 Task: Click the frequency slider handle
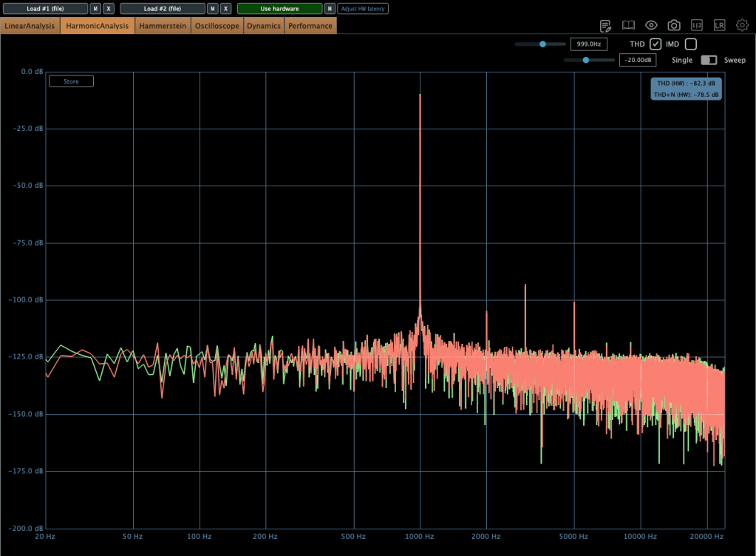[x=542, y=44]
